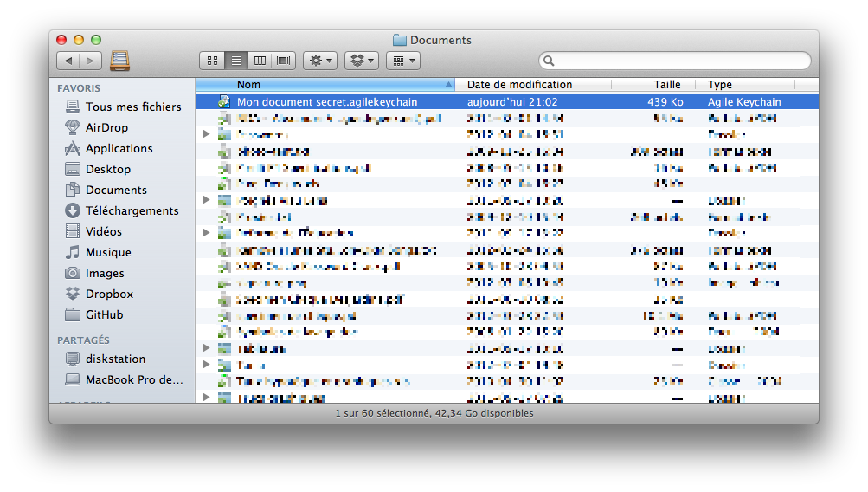Image resolution: width=868 pixels, height=492 pixels.
Task: Click into the search field
Action: [x=675, y=61]
